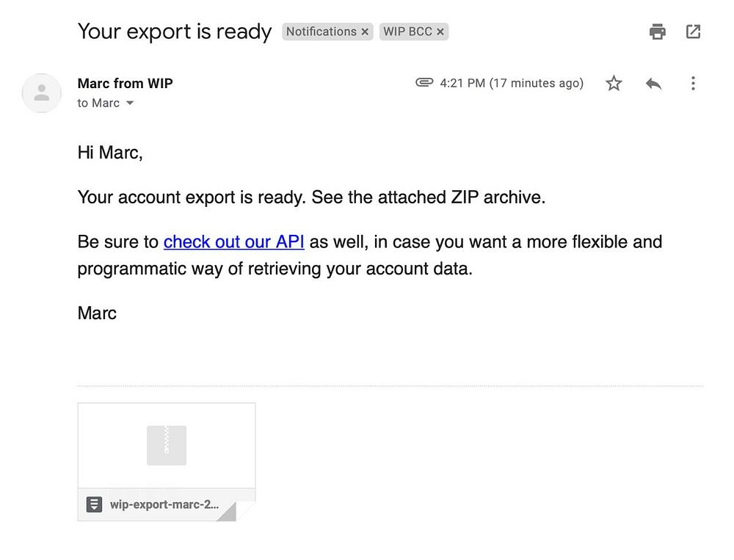Click the paperclip attachment indicator
The width and height of the screenshot is (734, 560).
[x=424, y=83]
